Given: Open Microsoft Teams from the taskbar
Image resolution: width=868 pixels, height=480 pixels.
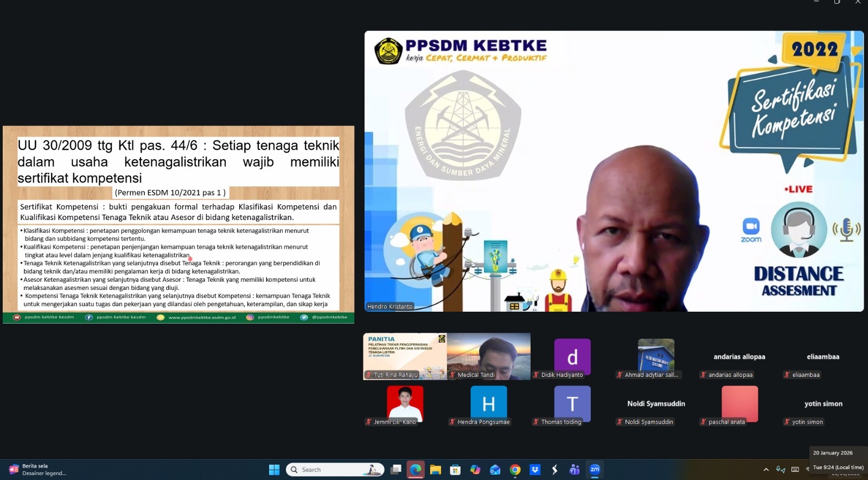Looking at the screenshot, I should pyautogui.click(x=575, y=470).
